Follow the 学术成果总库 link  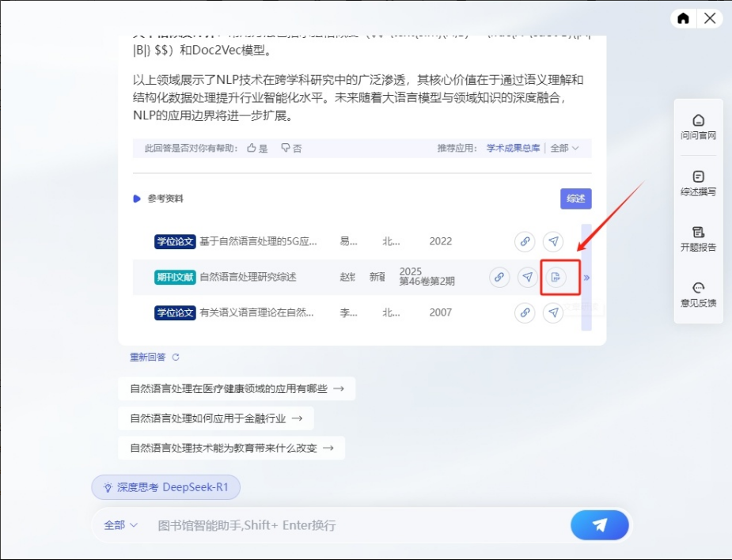pyautogui.click(x=513, y=148)
